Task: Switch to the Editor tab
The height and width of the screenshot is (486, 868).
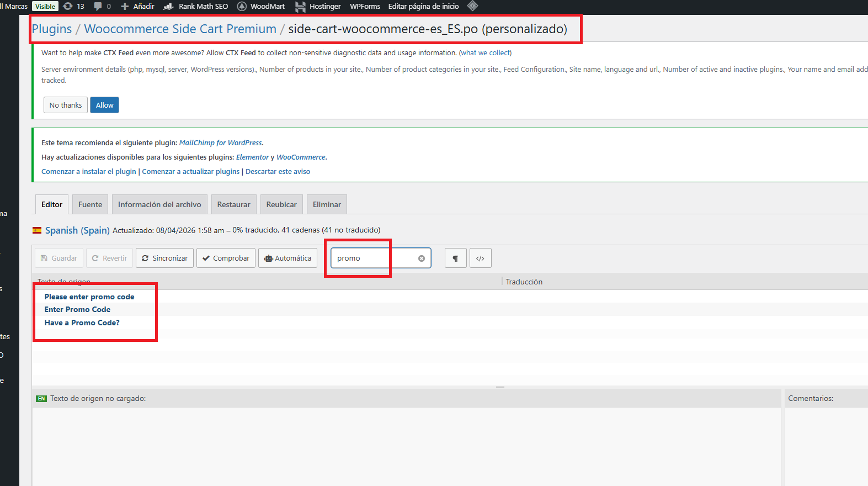Action: 52,204
